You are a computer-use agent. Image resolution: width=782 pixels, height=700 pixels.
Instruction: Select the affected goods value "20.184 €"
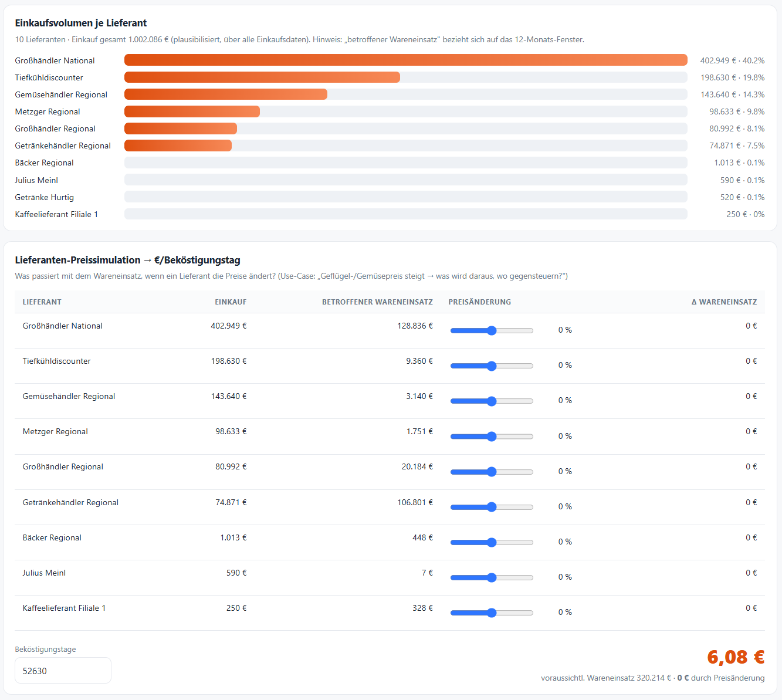click(x=418, y=466)
